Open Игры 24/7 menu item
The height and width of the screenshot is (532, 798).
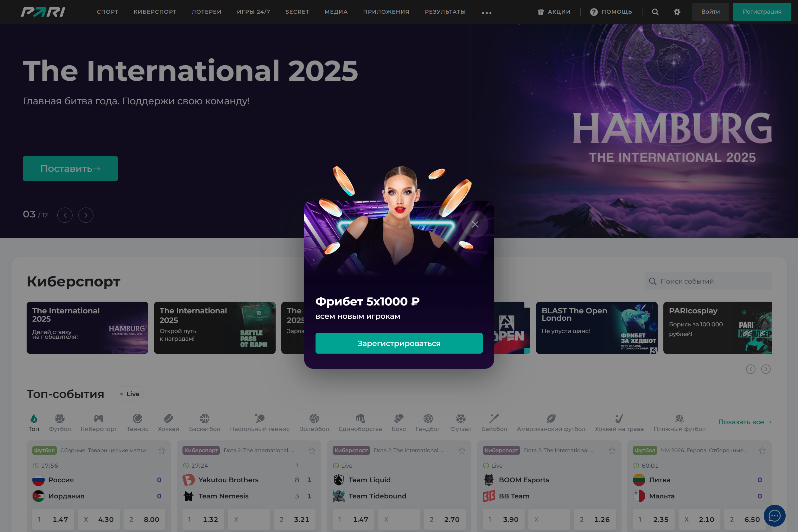tap(253, 12)
